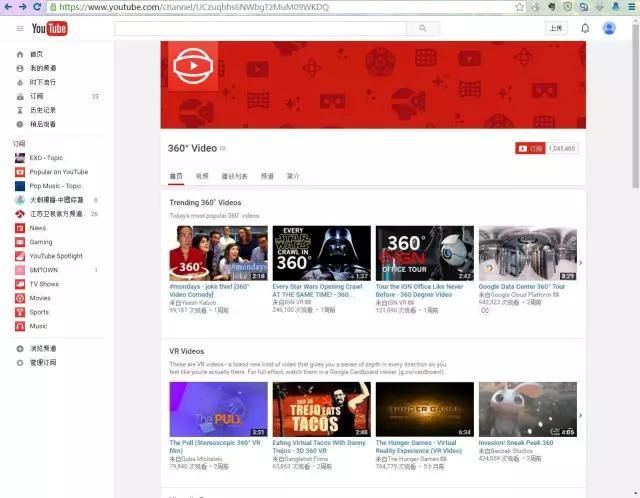Open the Chrome menu icon
Viewport: 640px width, 498px height.
click(631, 7)
